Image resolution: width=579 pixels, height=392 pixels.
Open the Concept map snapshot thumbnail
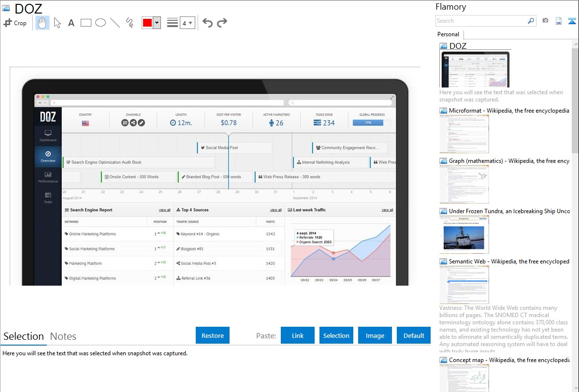(x=464, y=378)
